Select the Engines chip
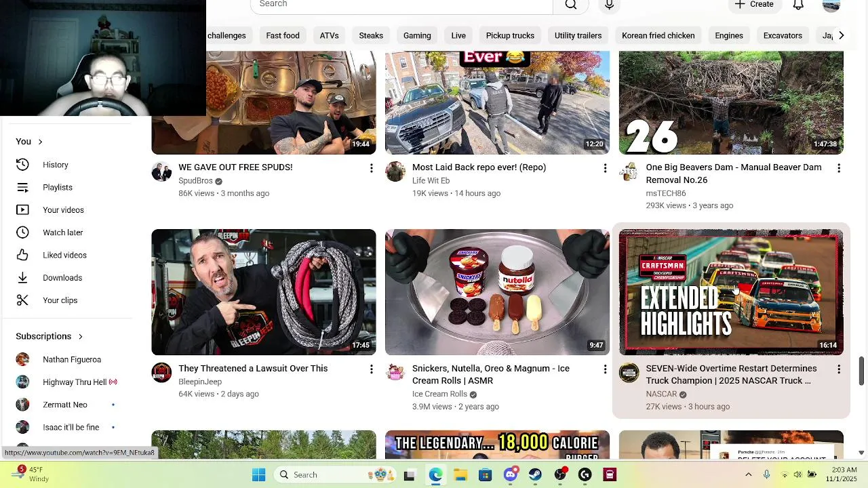The height and width of the screenshot is (488, 868). coord(729,35)
